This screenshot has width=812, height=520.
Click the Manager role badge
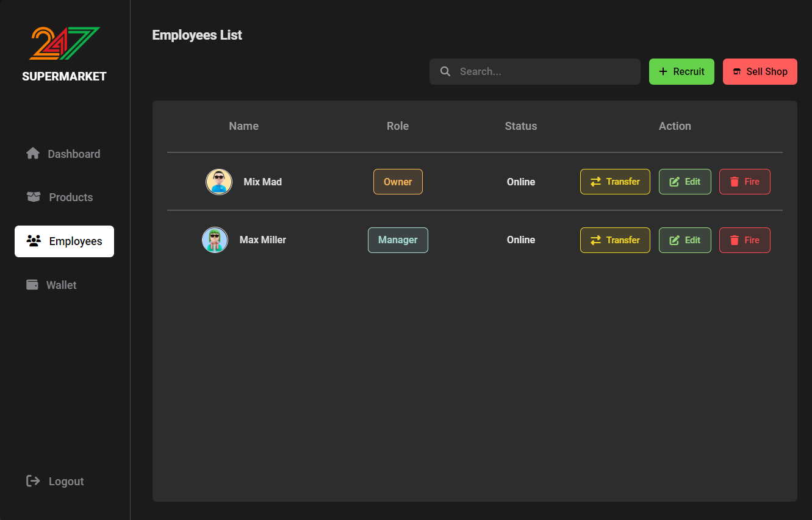click(398, 240)
